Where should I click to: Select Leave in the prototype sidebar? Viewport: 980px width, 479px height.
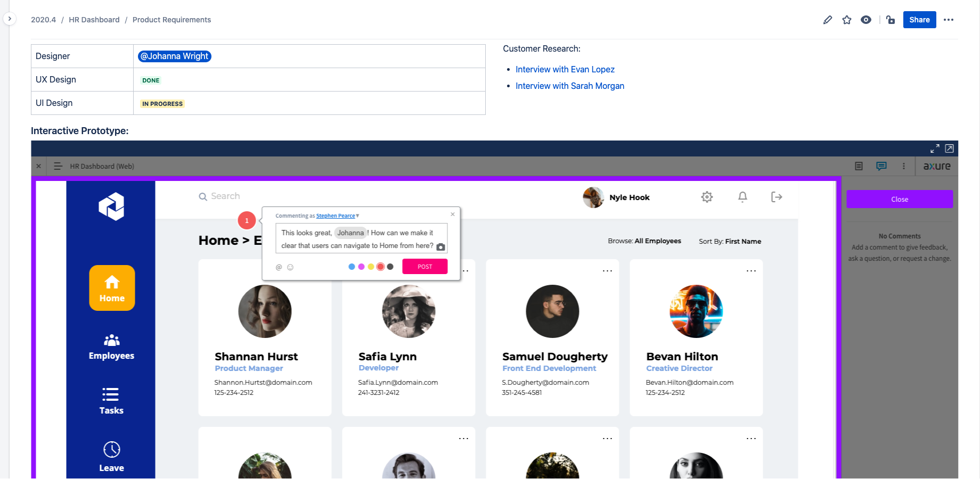(x=111, y=457)
